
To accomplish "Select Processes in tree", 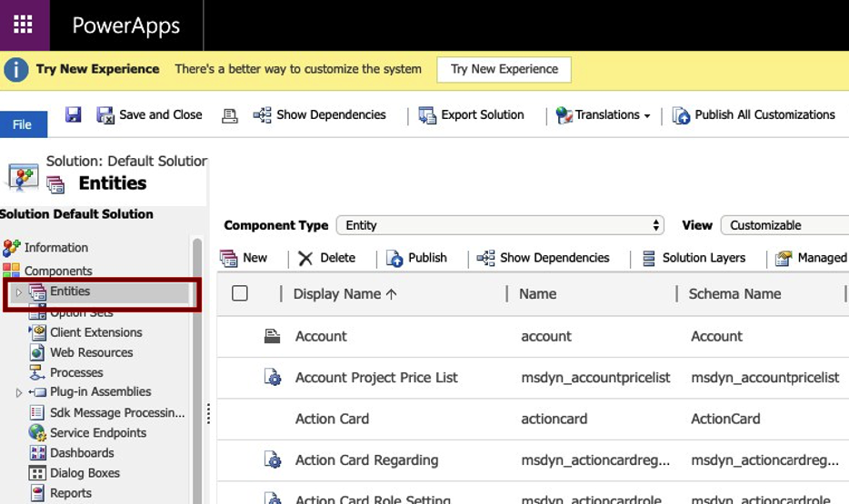I will pyautogui.click(x=76, y=372).
